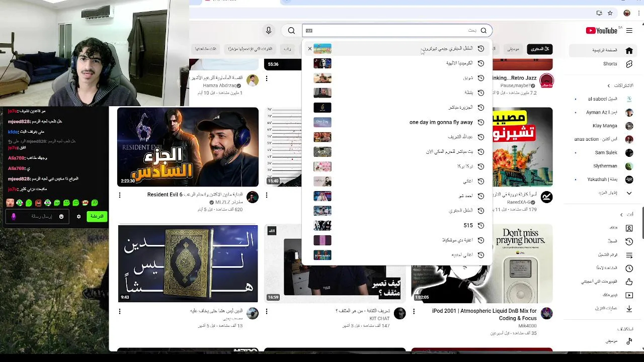Open the YouTube hamburger guide menu

click(x=629, y=31)
